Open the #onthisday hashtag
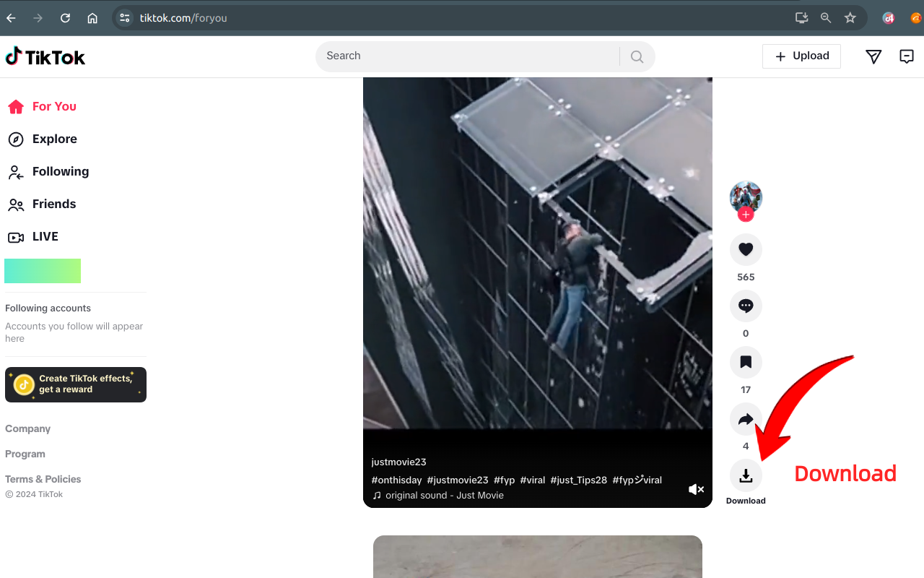The image size is (924, 578). [396, 480]
